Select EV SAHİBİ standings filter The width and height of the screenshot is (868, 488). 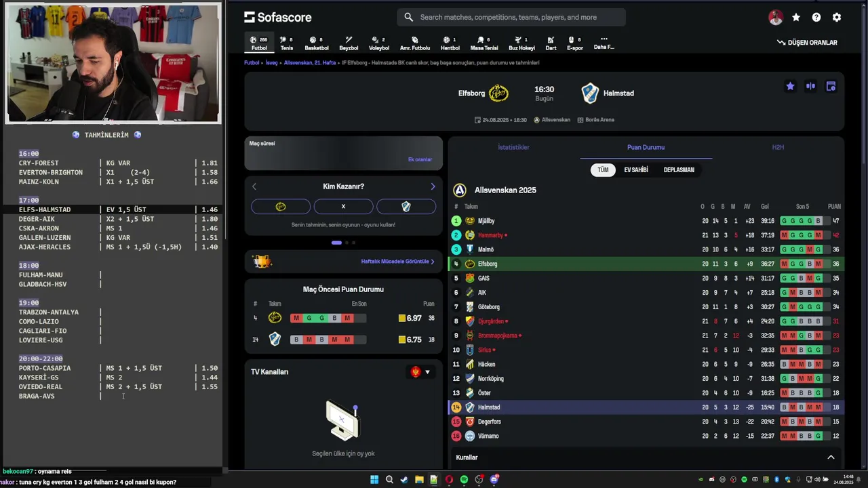click(636, 170)
